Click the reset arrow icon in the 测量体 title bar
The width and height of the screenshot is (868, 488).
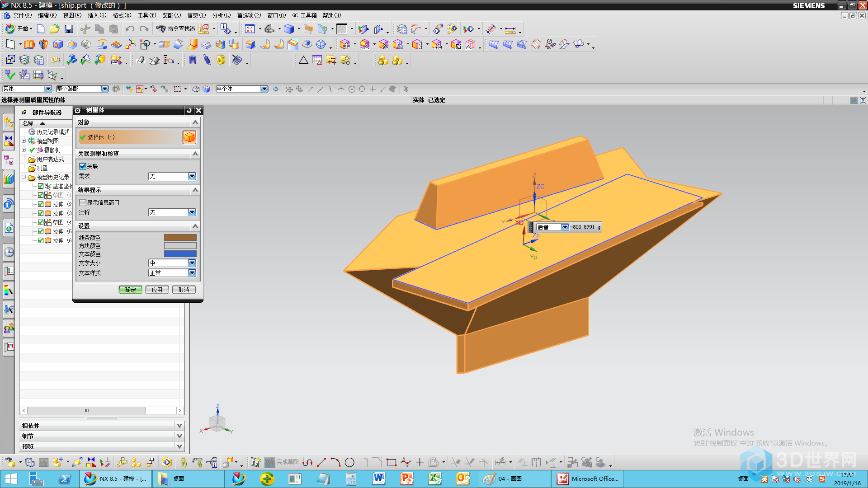[189, 110]
